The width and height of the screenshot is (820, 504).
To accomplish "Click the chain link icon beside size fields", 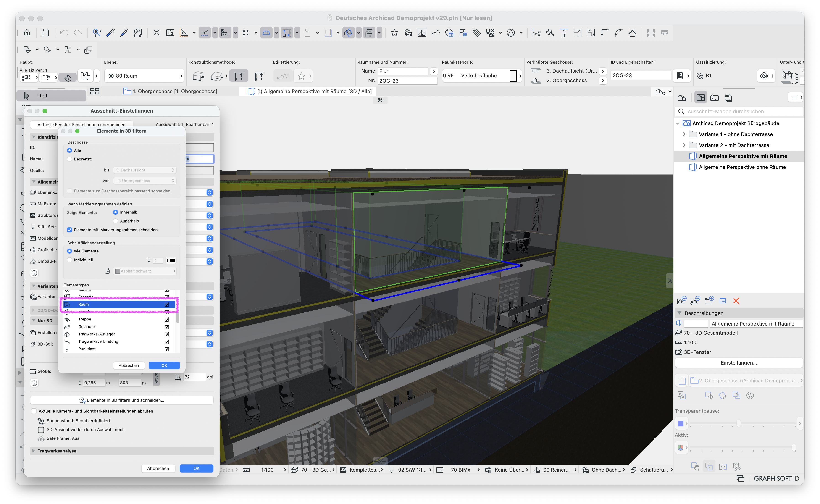I will (x=156, y=379).
